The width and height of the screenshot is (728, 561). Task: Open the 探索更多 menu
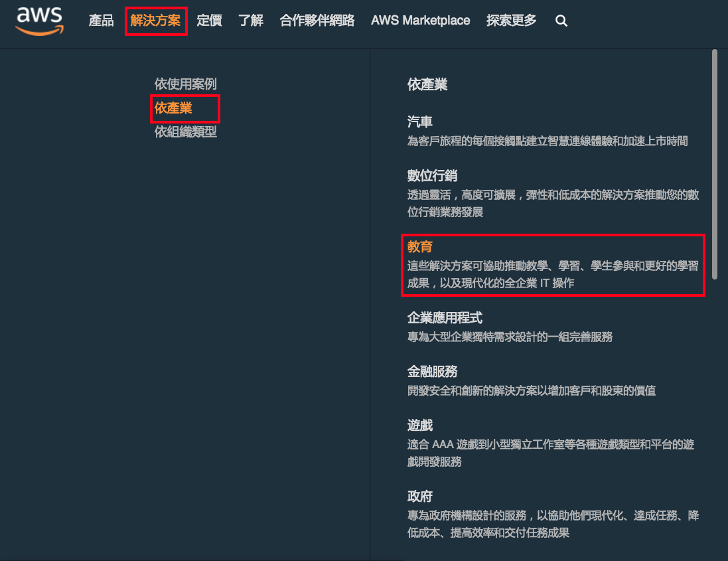(511, 21)
